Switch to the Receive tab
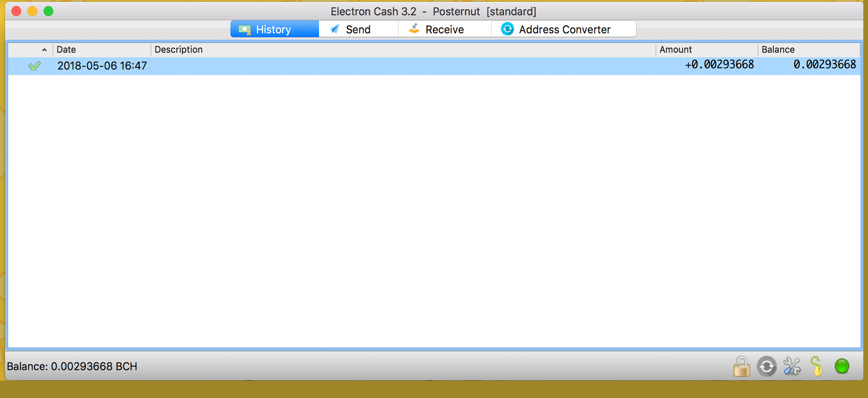The height and width of the screenshot is (398, 868). tap(444, 29)
